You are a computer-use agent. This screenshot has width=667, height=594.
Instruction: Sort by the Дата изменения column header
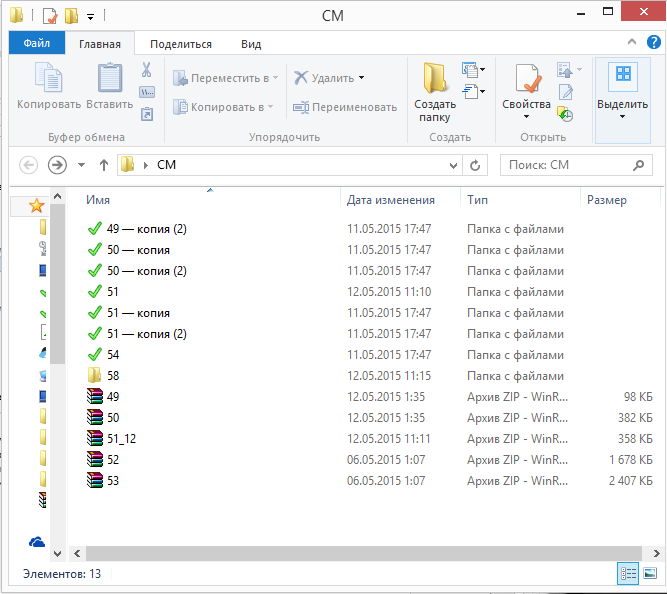pyautogui.click(x=391, y=200)
